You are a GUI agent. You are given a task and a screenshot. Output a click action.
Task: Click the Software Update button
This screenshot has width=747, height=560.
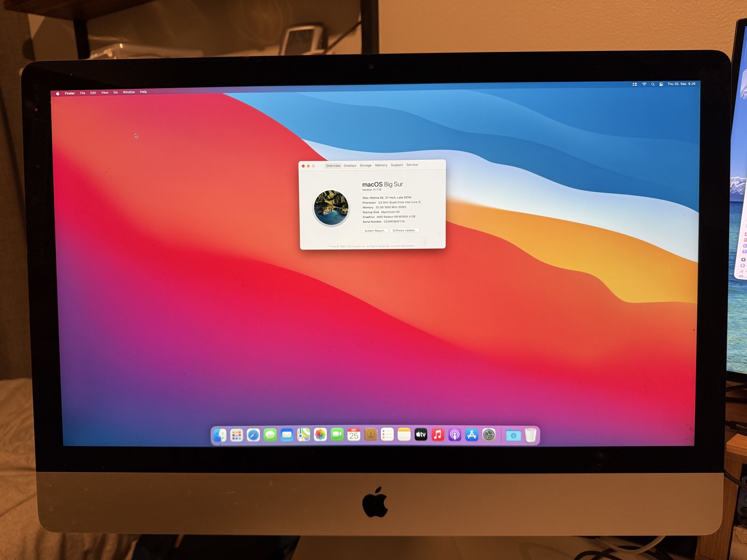(404, 231)
